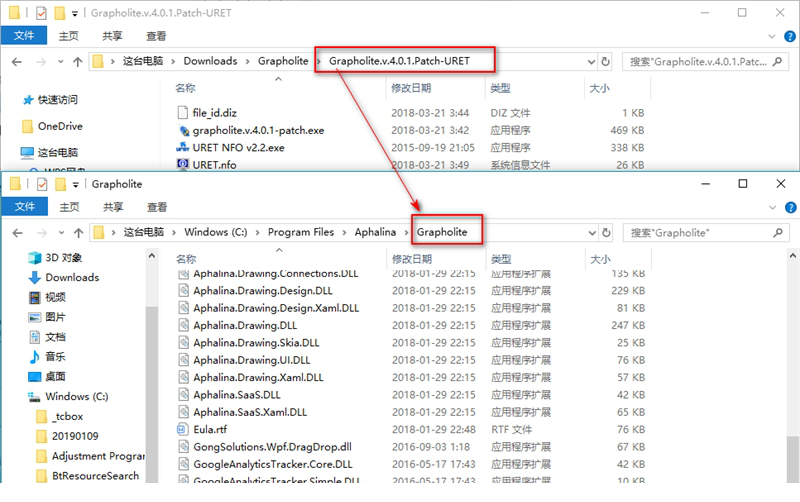This screenshot has height=502, width=800.
Task: Select Windows (C:) breadcrumb in address bar
Action: pos(216,232)
